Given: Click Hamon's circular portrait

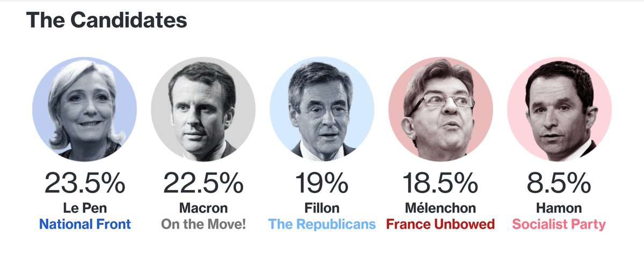Looking at the screenshot, I should click(559, 109).
